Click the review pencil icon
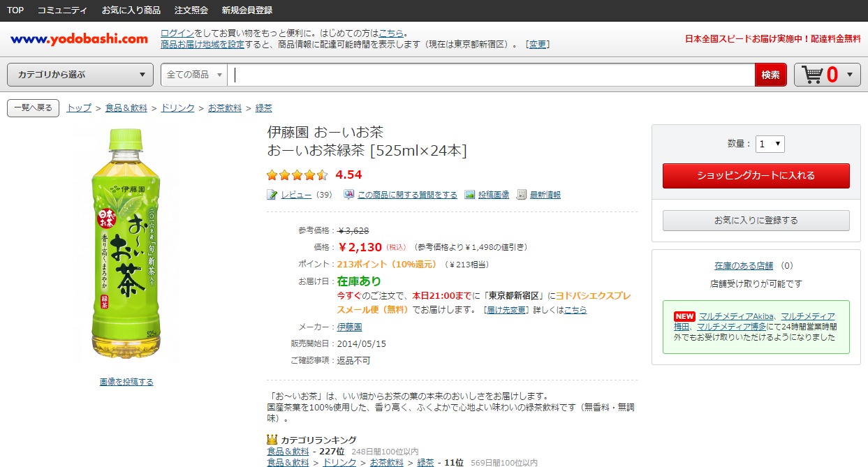868x467 pixels. 272,195
